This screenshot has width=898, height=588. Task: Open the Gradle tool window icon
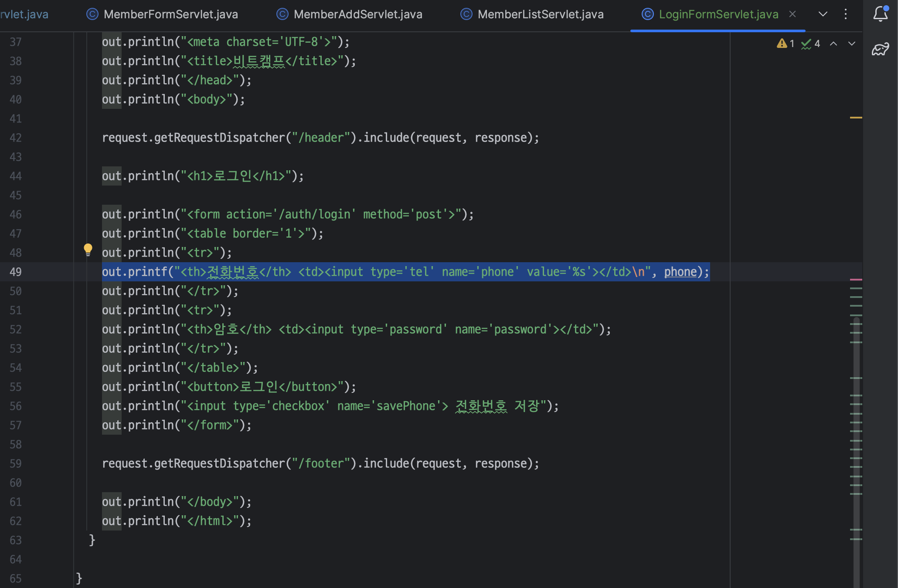click(880, 49)
